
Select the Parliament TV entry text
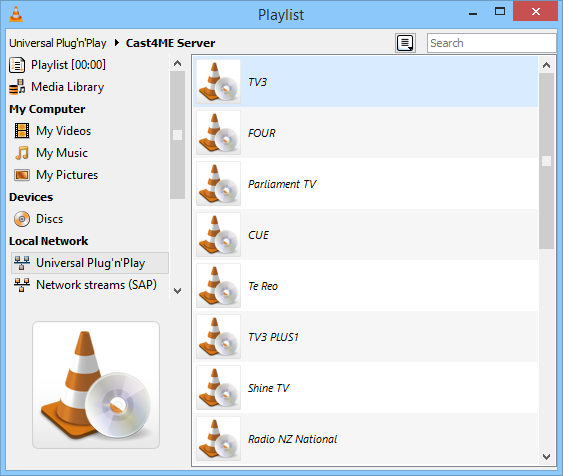(x=282, y=184)
